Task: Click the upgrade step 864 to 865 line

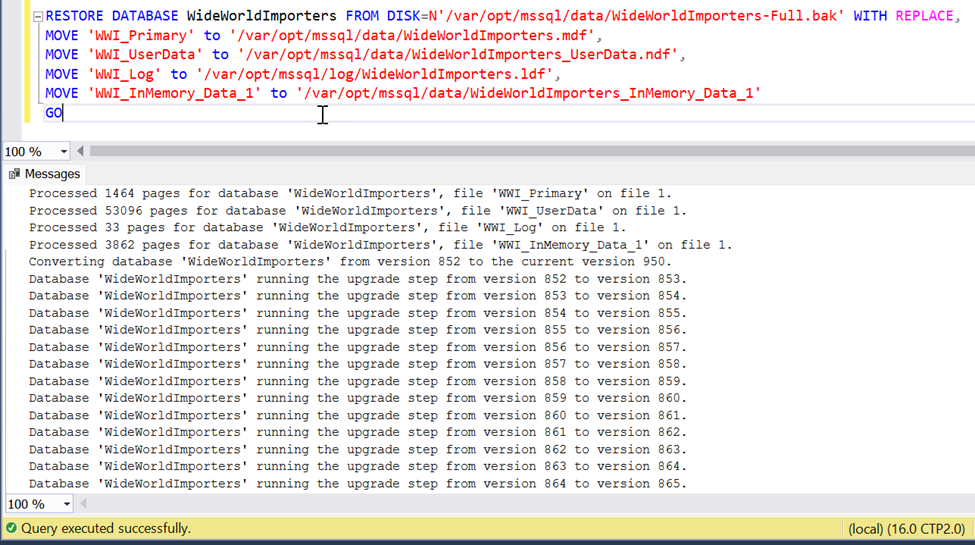Action: (x=358, y=483)
